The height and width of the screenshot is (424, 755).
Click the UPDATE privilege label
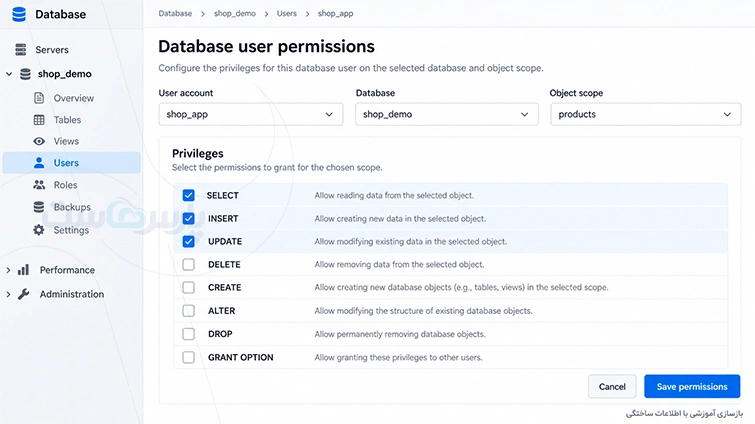[225, 242]
